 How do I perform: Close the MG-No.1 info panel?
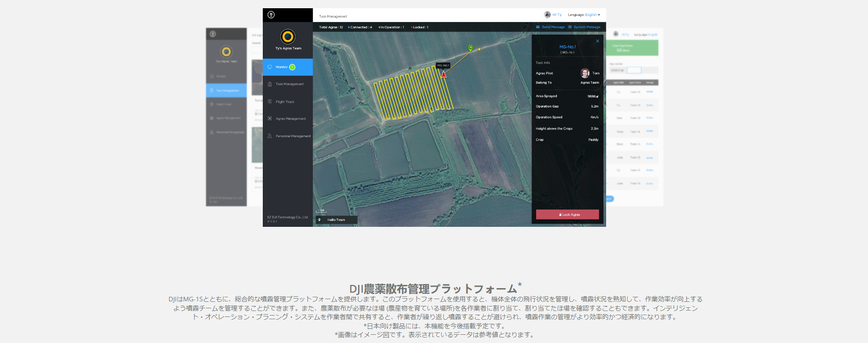[x=597, y=41]
